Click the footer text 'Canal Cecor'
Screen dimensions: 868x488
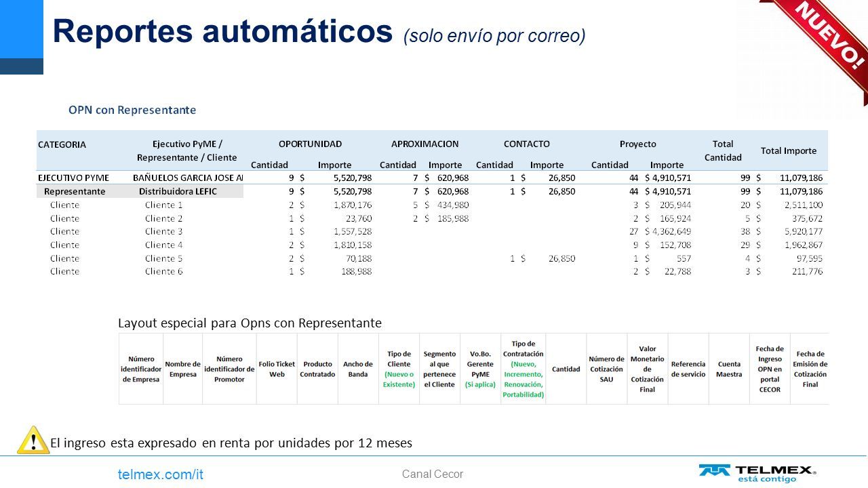[x=433, y=474]
